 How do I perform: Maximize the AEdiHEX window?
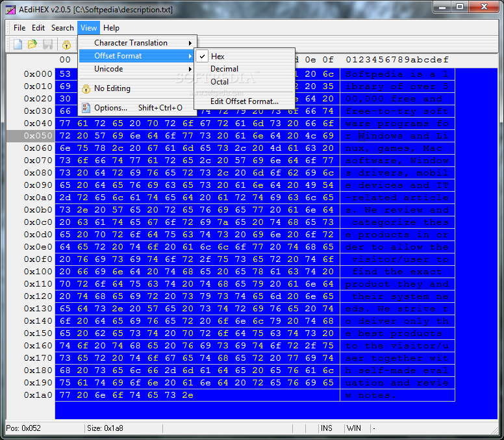pos(460,7)
